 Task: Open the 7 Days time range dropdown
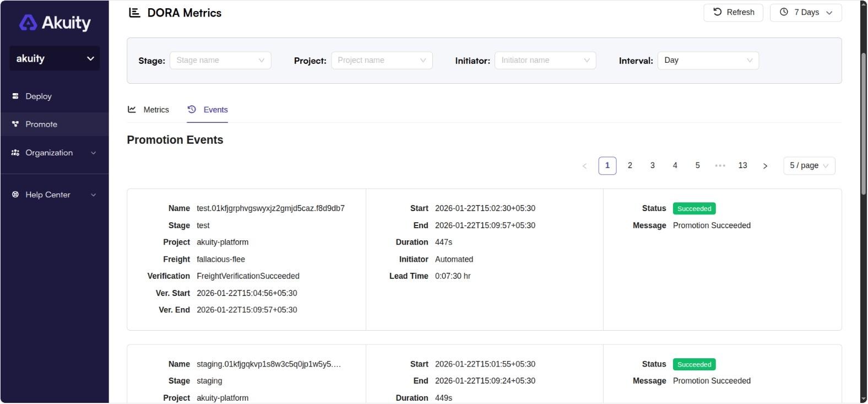click(806, 13)
